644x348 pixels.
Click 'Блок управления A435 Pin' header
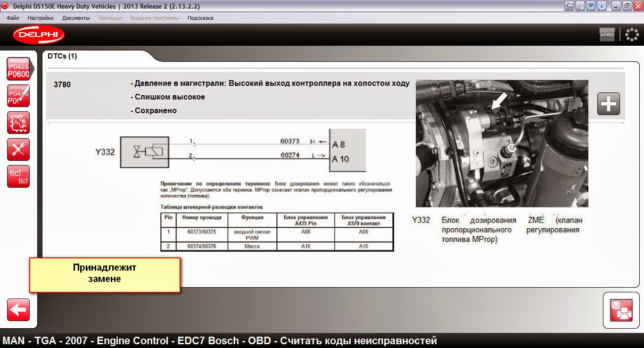[x=305, y=220]
